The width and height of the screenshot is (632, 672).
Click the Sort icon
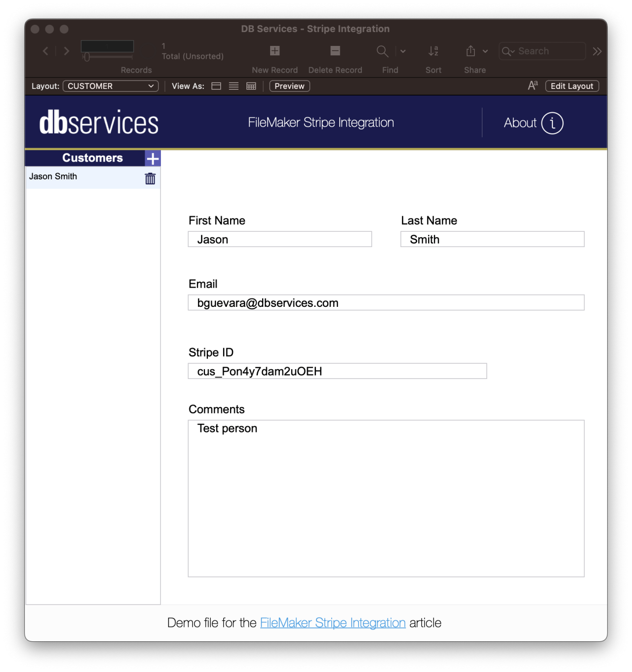click(x=434, y=51)
